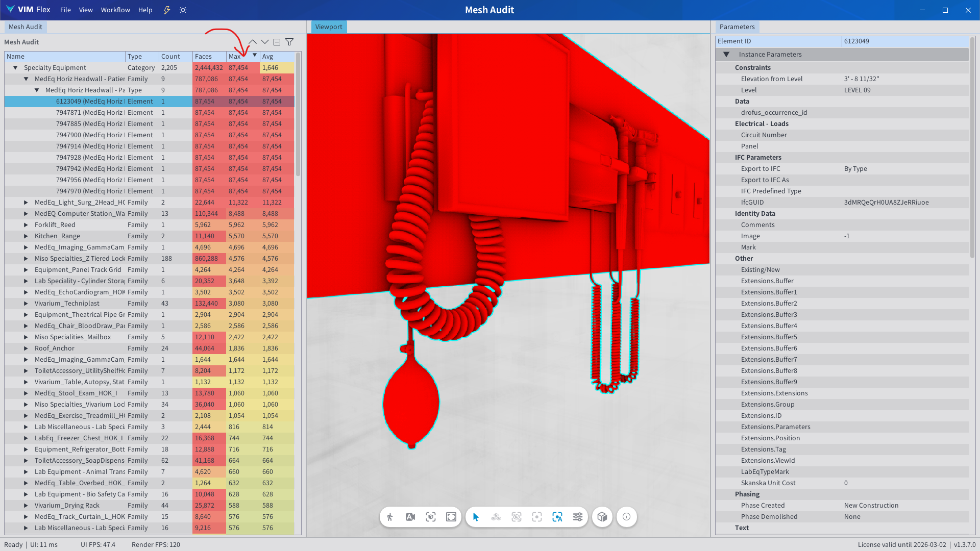Click the auto camera icon
The width and height of the screenshot is (980, 551).
point(410,517)
